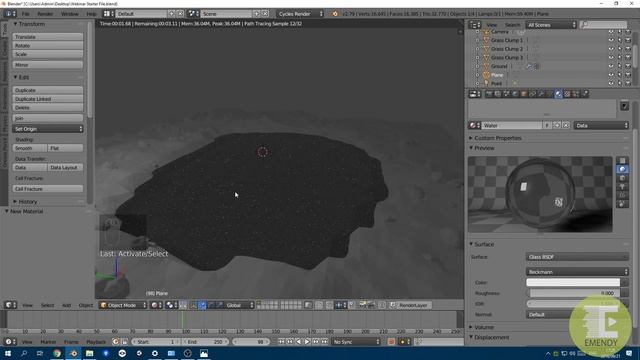This screenshot has height=360, width=640.
Task: Open the Constraints properties tab icon
Action: click(532, 94)
